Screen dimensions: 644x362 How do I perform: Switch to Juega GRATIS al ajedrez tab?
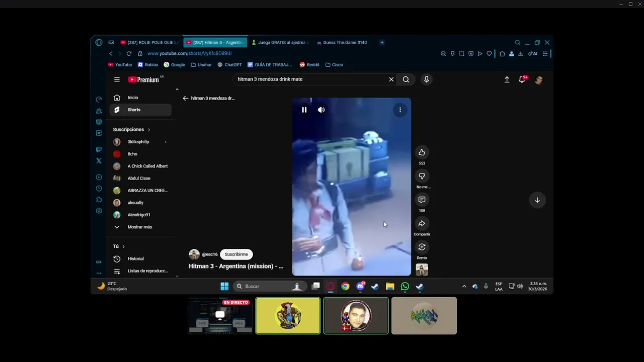(x=279, y=42)
